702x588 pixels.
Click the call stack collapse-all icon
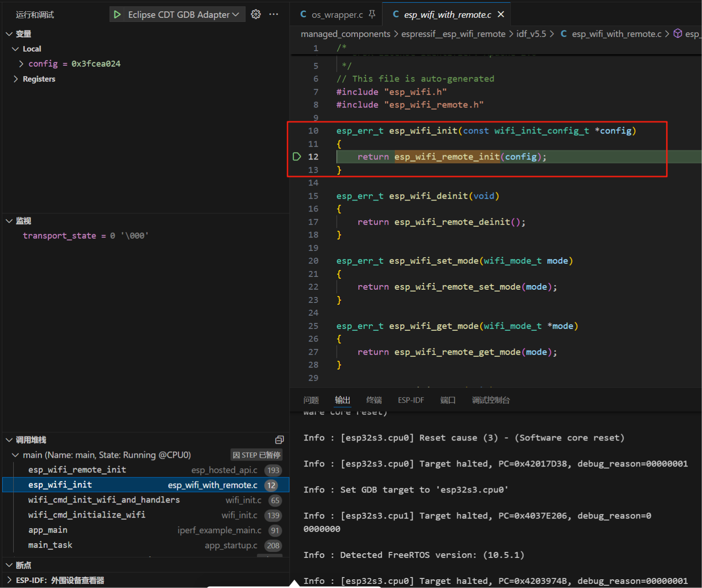pos(279,440)
